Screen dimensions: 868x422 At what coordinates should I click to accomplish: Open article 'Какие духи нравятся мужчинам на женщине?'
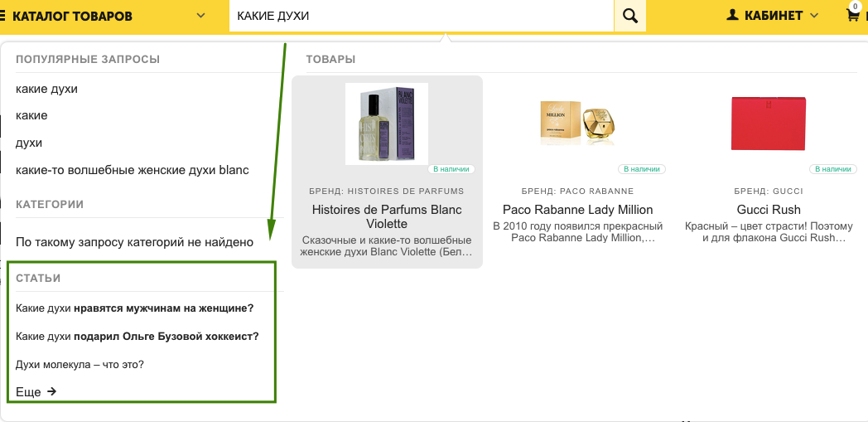click(134, 308)
